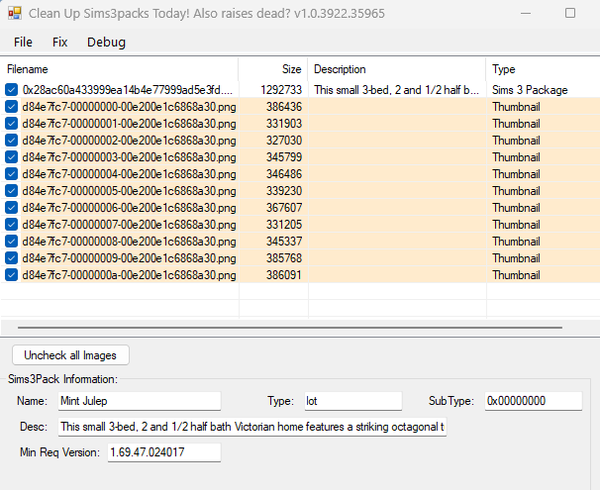Uncheck the d84e7fc7-00000006 thumbnail checkbox
This screenshot has width=600, height=490.
tap(11, 208)
